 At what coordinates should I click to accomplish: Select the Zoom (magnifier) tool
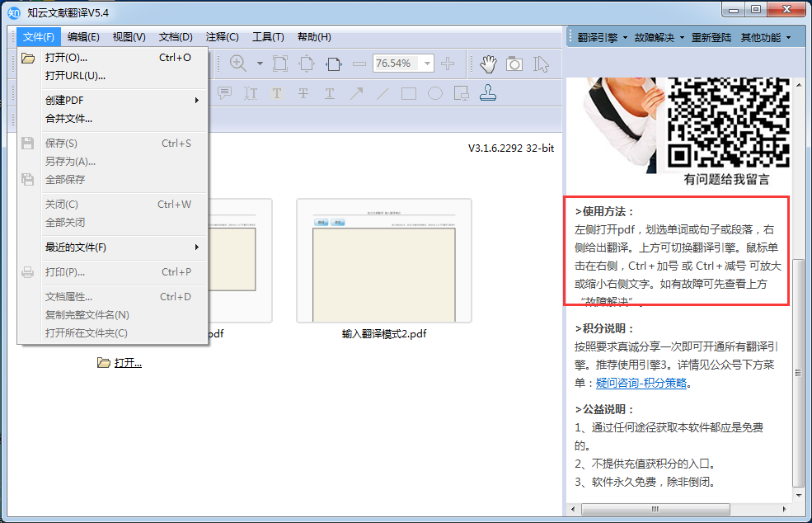point(237,62)
